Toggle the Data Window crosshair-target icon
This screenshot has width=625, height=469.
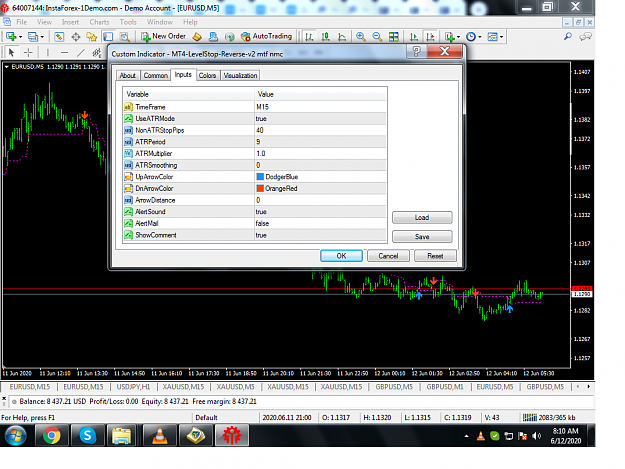75,37
